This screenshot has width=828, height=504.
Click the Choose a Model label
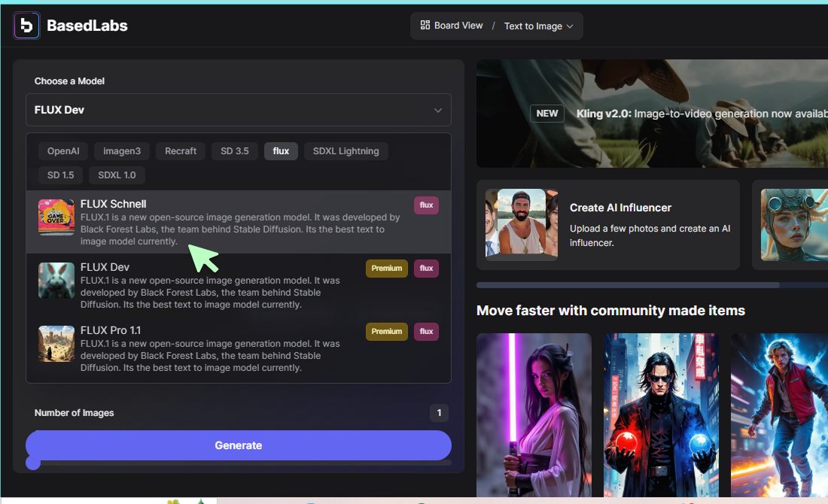(x=69, y=80)
